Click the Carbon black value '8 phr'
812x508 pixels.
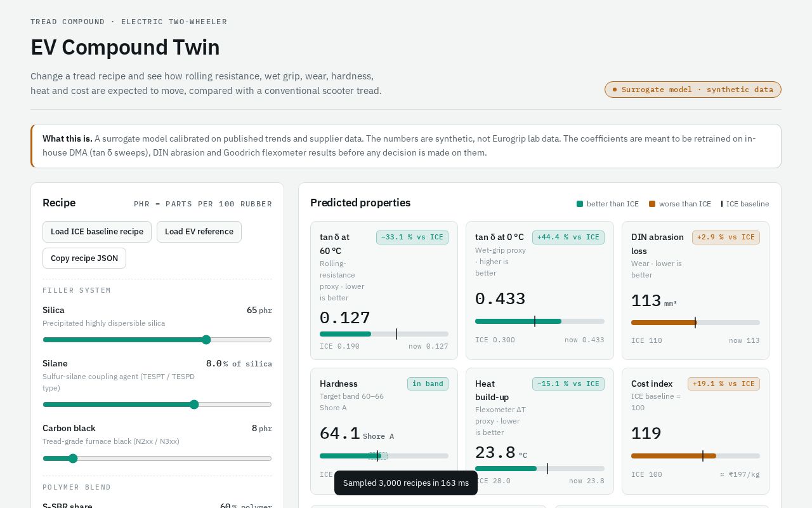pos(262,429)
